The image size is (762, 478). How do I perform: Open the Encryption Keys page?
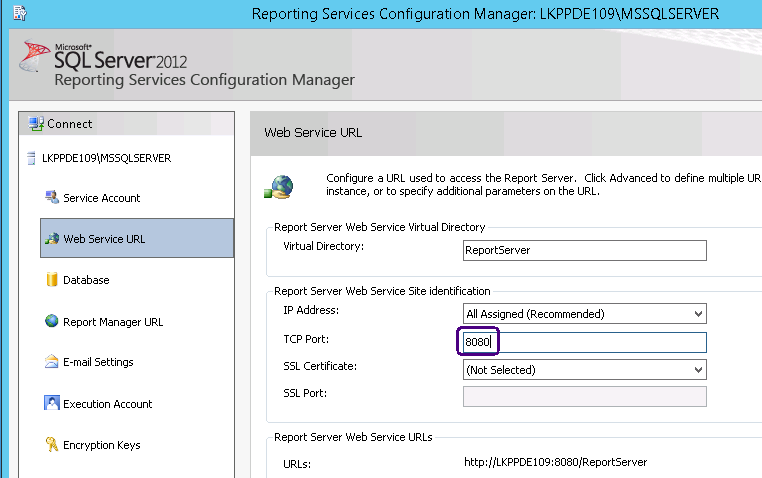(102, 445)
